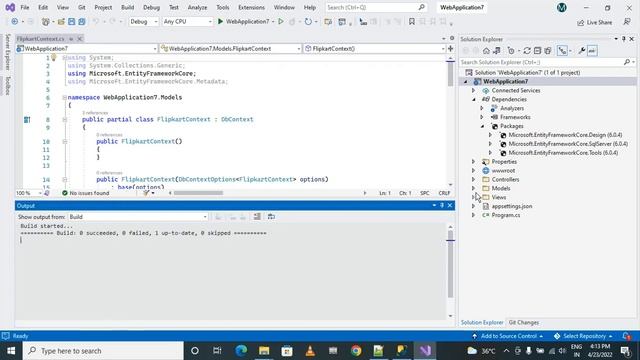The height and width of the screenshot is (360, 640).
Task: Toggle auto-hide pin on Solution Explorer
Action: pos(624,39)
